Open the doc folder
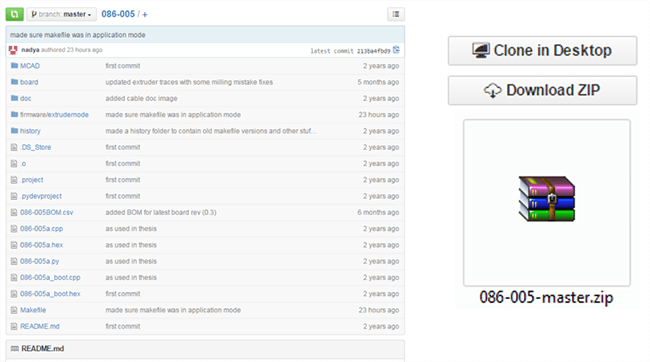Viewport: 650px width, 362px height. point(26,98)
